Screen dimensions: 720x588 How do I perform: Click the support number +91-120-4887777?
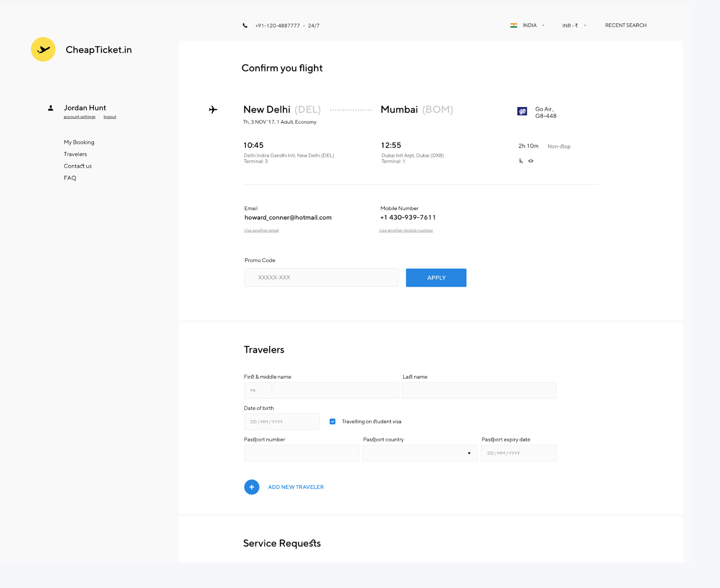277,26
